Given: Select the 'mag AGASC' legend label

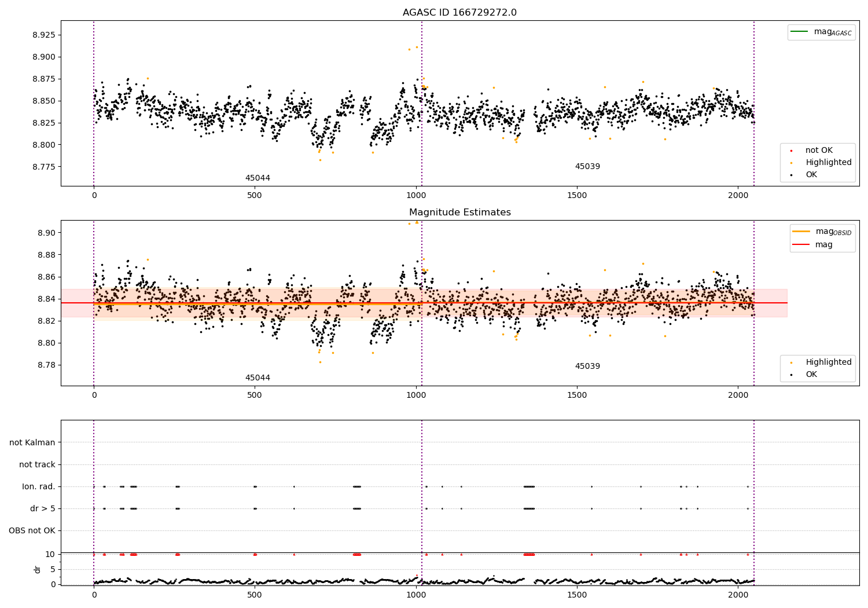Looking at the screenshot, I should click(833, 32).
